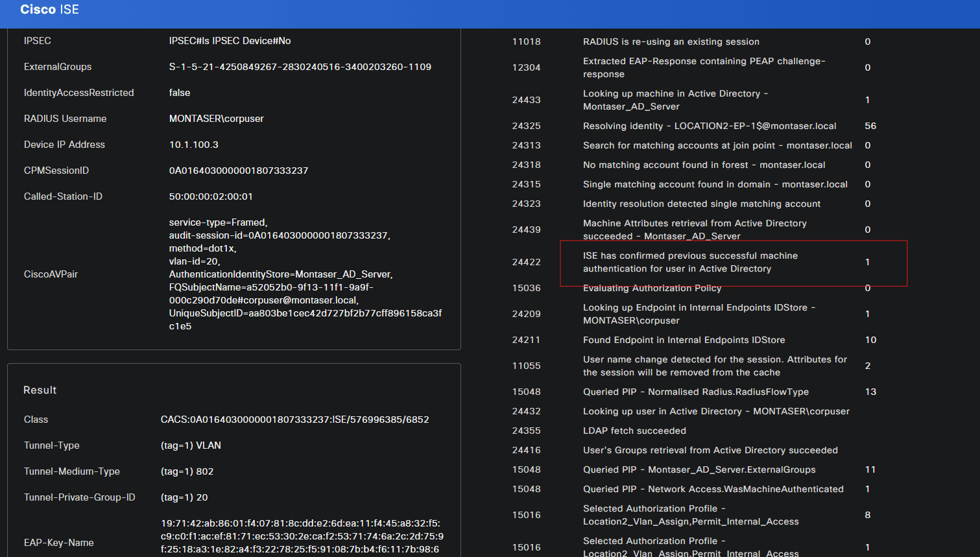Image resolution: width=980 pixels, height=557 pixels.
Task: Select the Class label under Result
Action: pyautogui.click(x=36, y=420)
